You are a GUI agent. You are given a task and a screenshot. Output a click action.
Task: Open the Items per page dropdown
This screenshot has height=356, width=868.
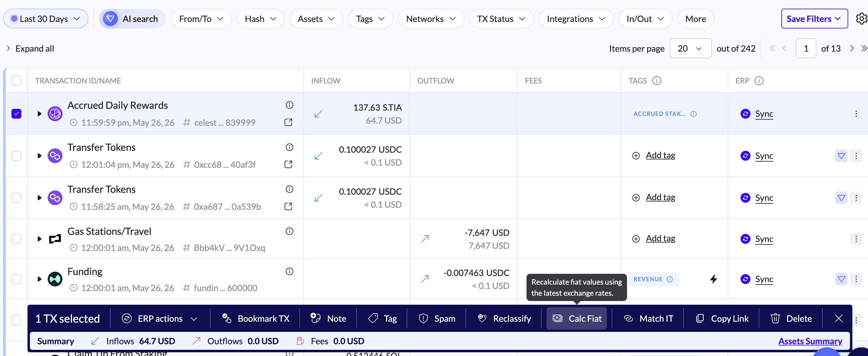690,49
